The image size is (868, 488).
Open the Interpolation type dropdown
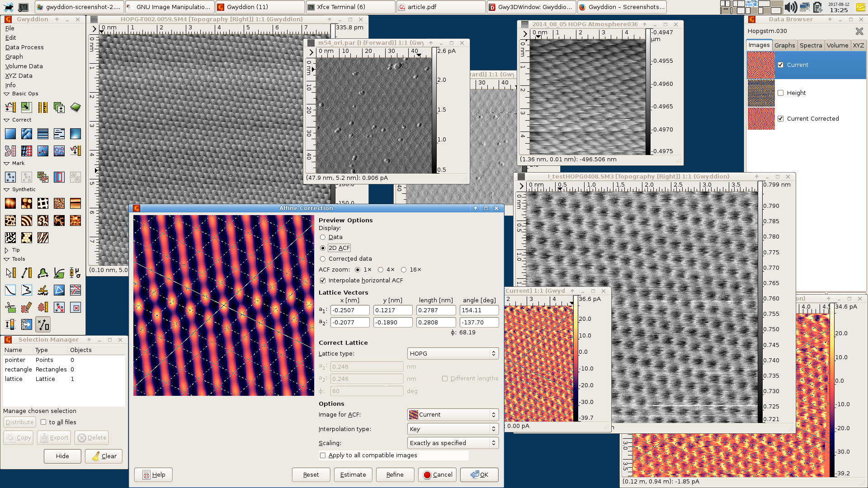point(453,429)
